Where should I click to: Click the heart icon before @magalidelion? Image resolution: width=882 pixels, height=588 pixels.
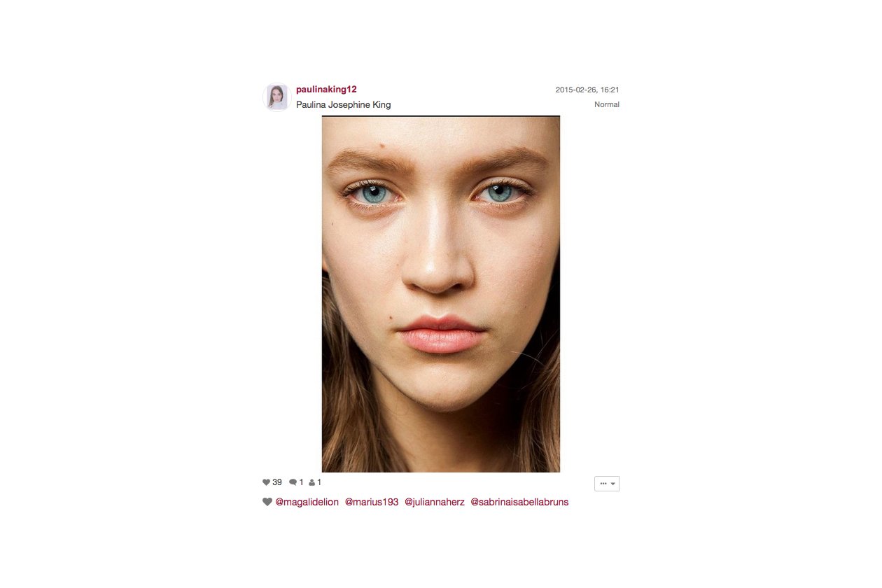point(267,502)
